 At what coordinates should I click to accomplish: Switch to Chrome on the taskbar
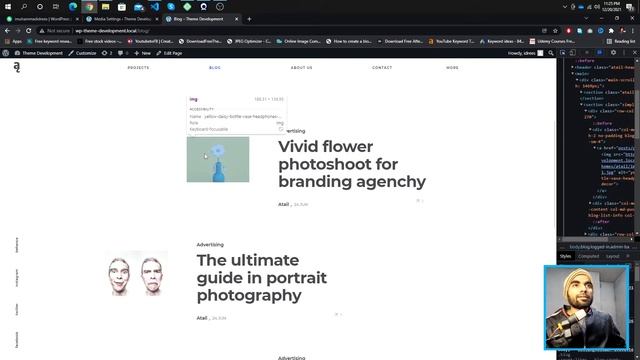[89, 7]
